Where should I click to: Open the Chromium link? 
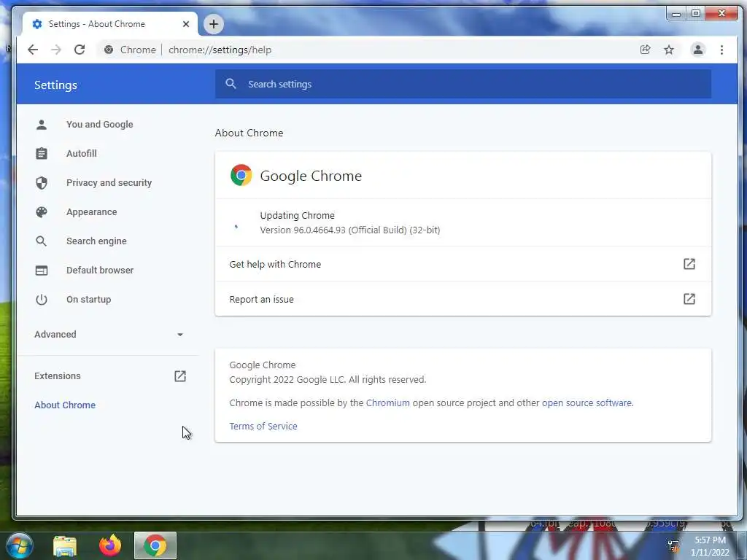[x=388, y=402]
